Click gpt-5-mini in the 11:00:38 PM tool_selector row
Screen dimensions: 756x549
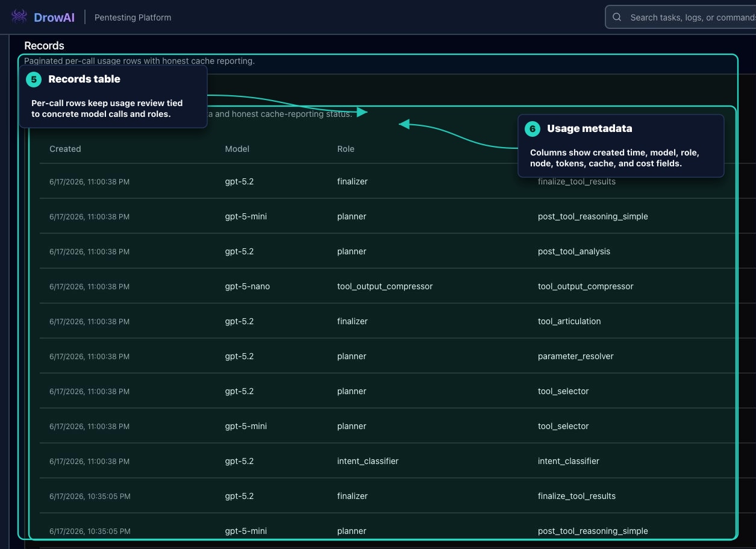246,426
